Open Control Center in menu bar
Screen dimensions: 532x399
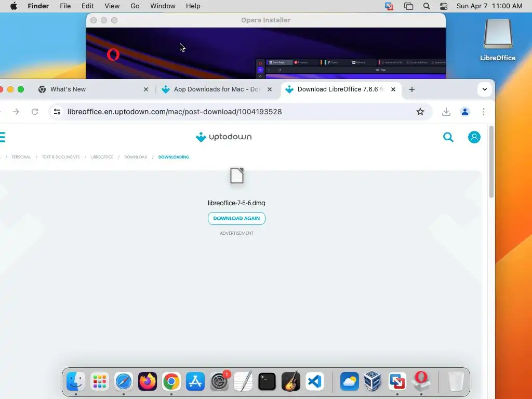click(x=444, y=6)
